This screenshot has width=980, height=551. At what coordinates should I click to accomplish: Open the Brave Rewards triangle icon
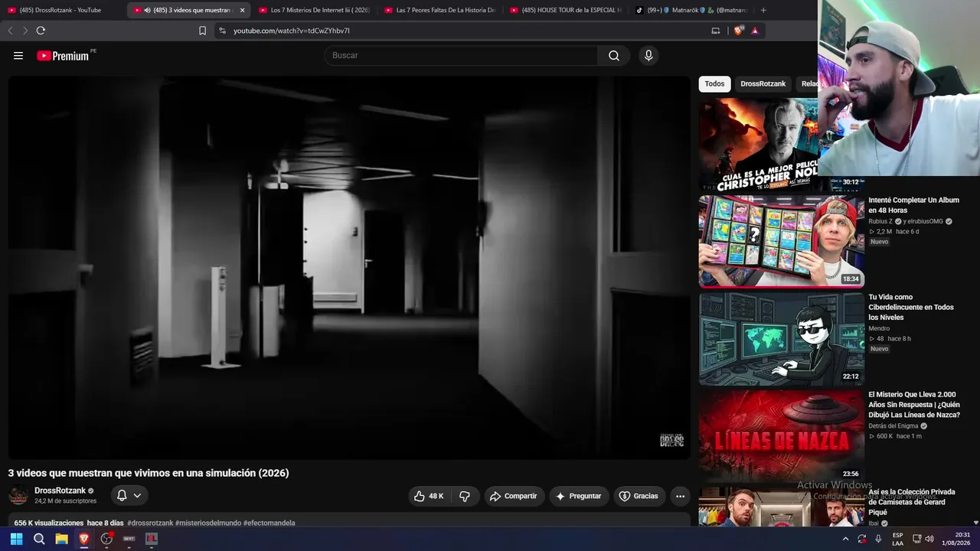coord(755,31)
